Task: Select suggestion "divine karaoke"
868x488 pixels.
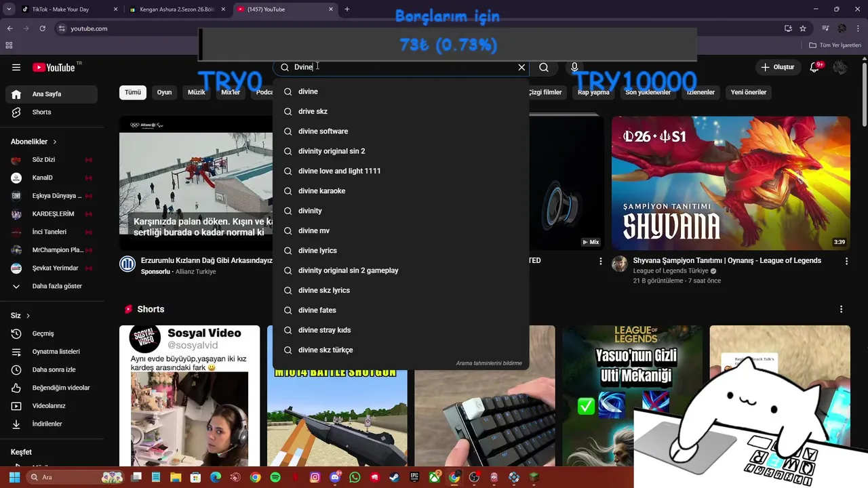Action: point(401,190)
